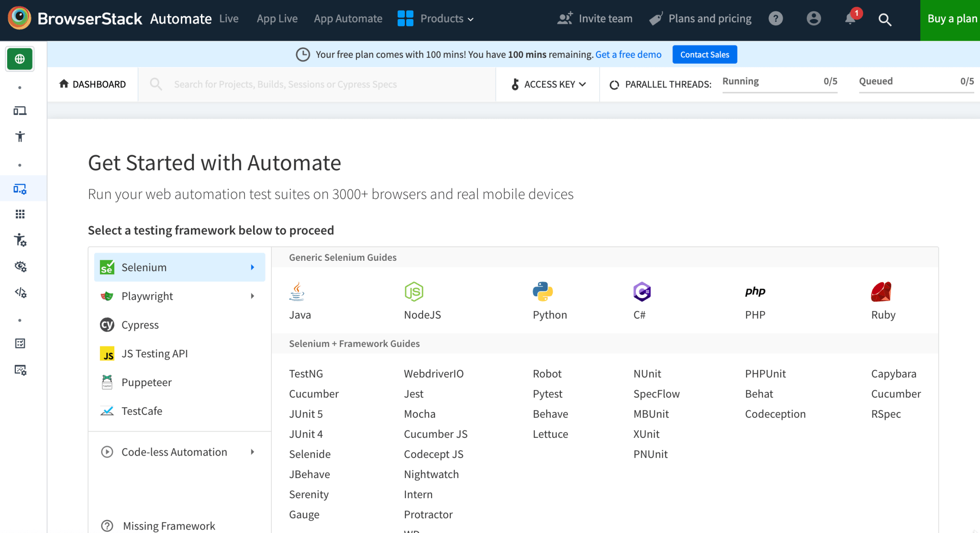Select the Percy visual testing eye icon
The image size is (980, 533).
[x=20, y=266]
